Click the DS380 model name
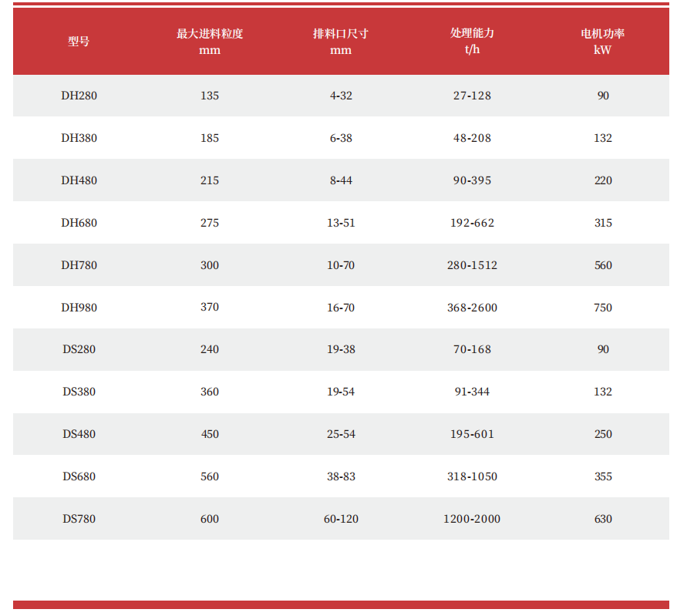This screenshot has width=677, height=616. (x=79, y=392)
